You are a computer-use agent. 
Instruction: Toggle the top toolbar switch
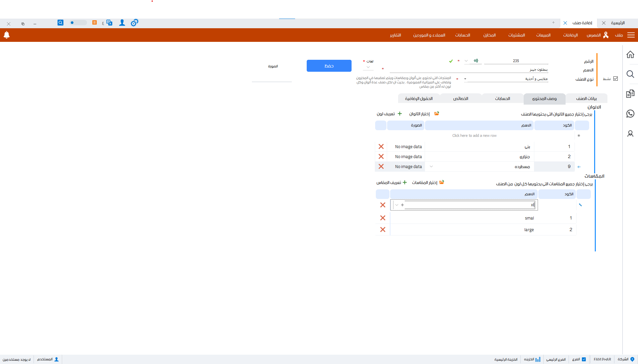point(77,23)
